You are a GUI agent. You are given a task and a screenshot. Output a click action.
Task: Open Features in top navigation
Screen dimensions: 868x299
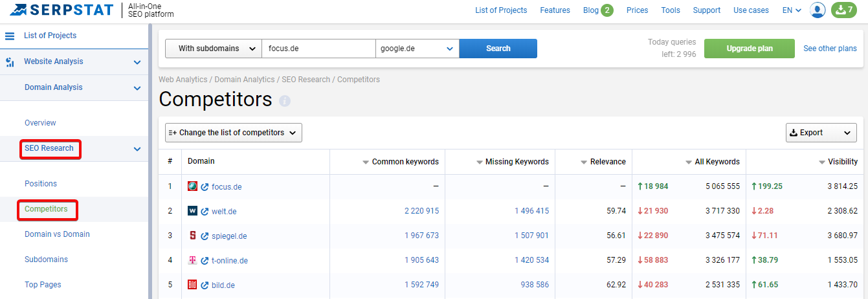(x=555, y=10)
